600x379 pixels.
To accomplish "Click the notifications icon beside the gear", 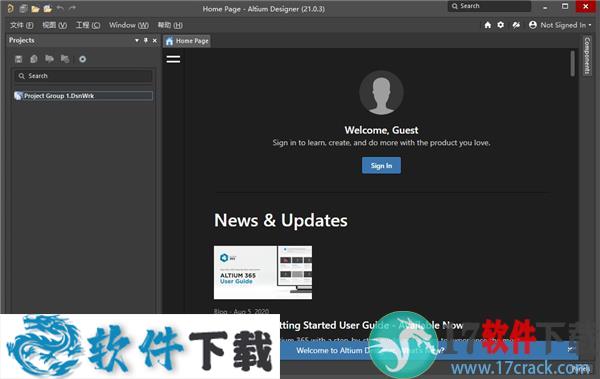I will (516, 25).
